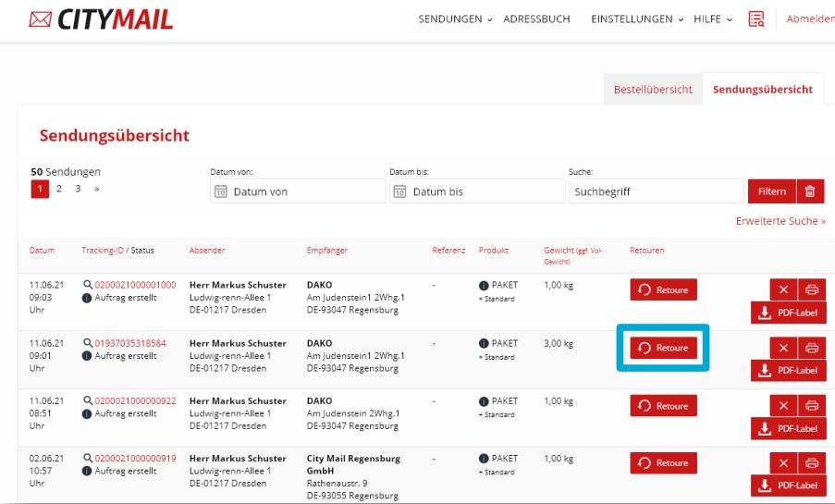
Task: Go to page 2 of shipments
Action: (x=59, y=189)
